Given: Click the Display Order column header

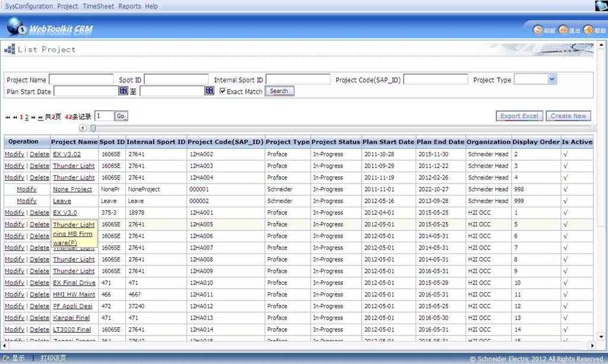Looking at the screenshot, I should [536, 142].
